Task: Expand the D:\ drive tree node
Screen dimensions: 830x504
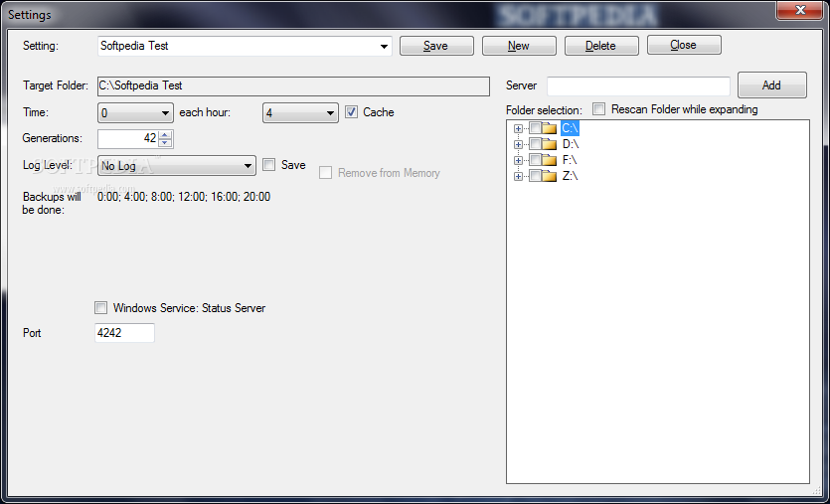Action: pyautogui.click(x=518, y=144)
